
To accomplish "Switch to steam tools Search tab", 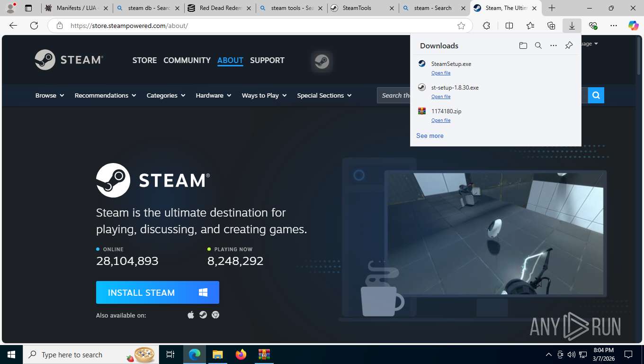I will tap(292, 8).
